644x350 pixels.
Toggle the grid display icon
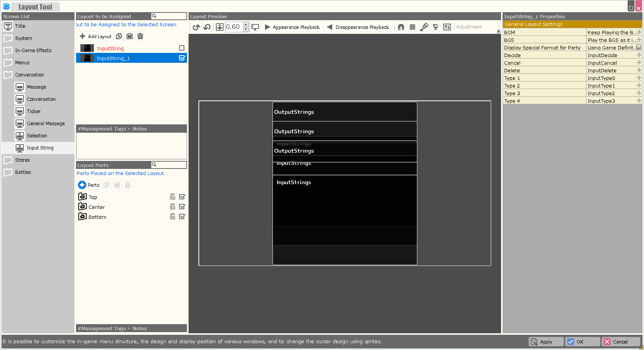[412, 27]
